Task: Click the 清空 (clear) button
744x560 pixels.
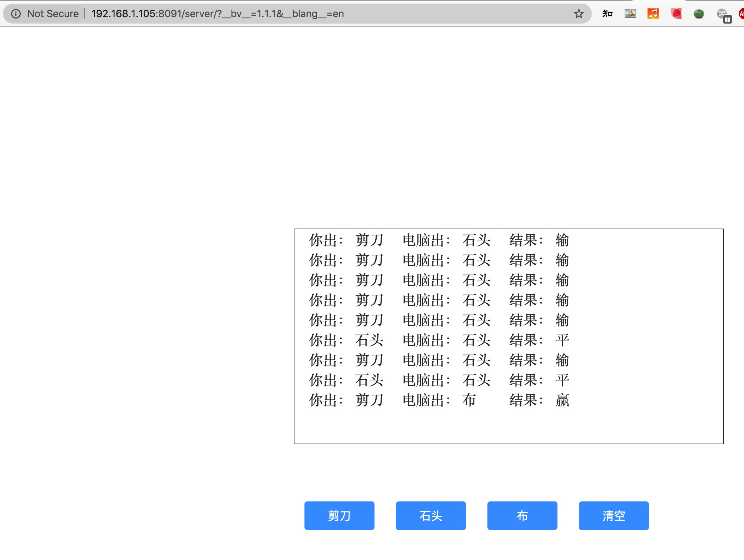Action: point(614,515)
